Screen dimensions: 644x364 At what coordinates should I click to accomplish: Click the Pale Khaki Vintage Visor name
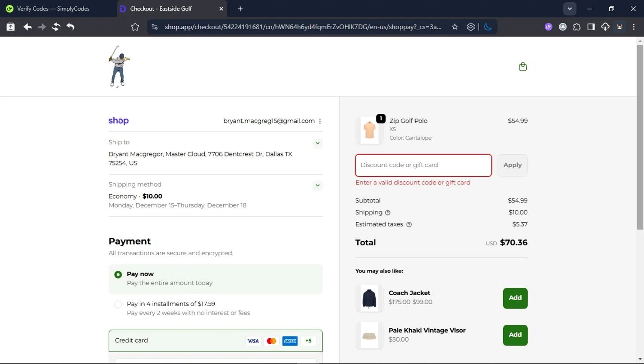427,330
